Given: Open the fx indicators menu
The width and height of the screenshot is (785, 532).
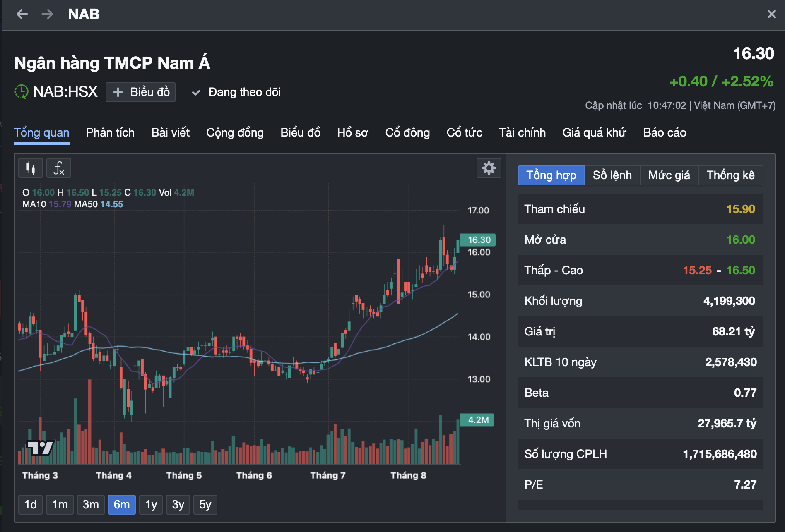Looking at the screenshot, I should click(59, 168).
